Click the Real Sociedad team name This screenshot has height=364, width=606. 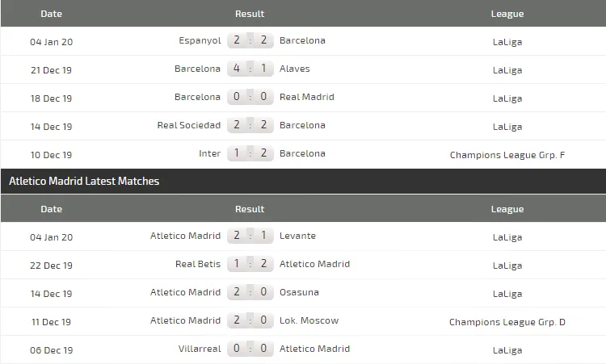pyautogui.click(x=189, y=126)
